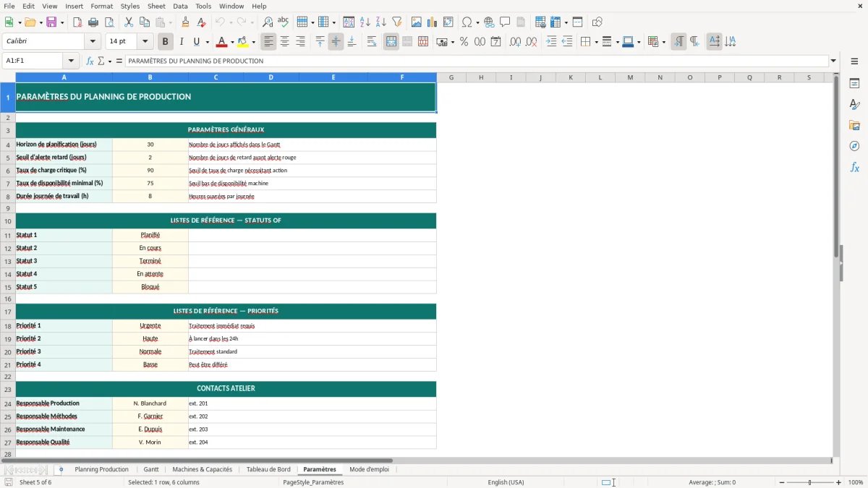Click Add Decimal Place icon
This screenshot has height=488, width=868.
[515, 42]
